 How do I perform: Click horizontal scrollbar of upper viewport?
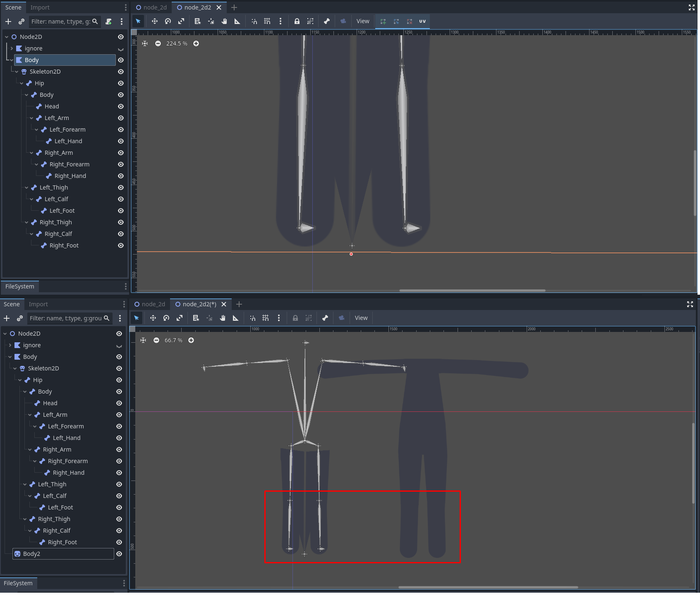pos(472,291)
